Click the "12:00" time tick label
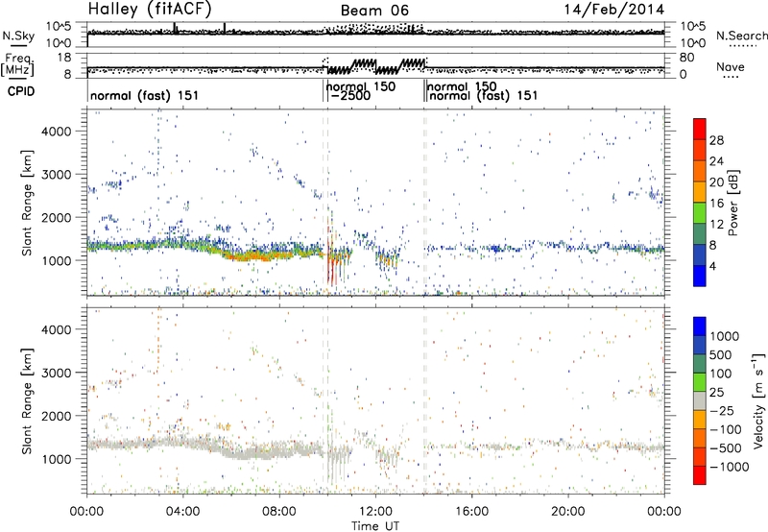 click(375, 512)
